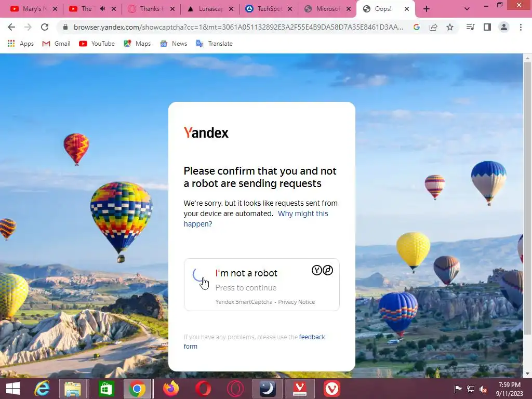
Task: Mute the audio-playing tab speaker icon
Action: coord(102,9)
